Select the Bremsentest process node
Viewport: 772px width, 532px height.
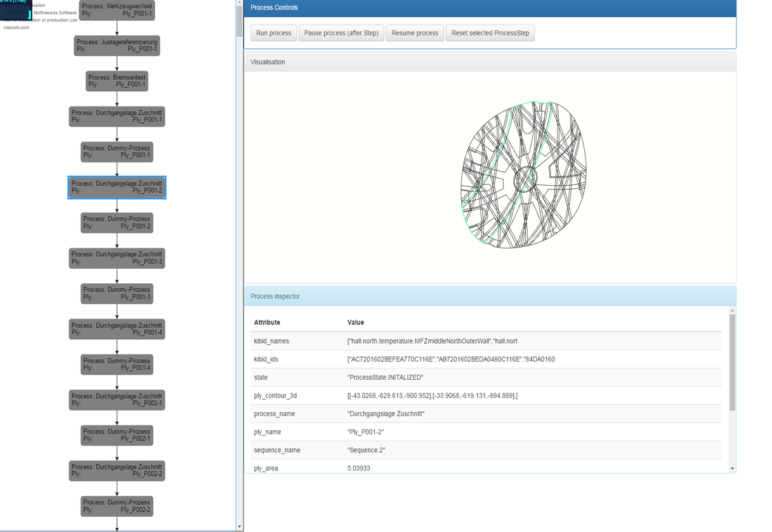coord(116,81)
